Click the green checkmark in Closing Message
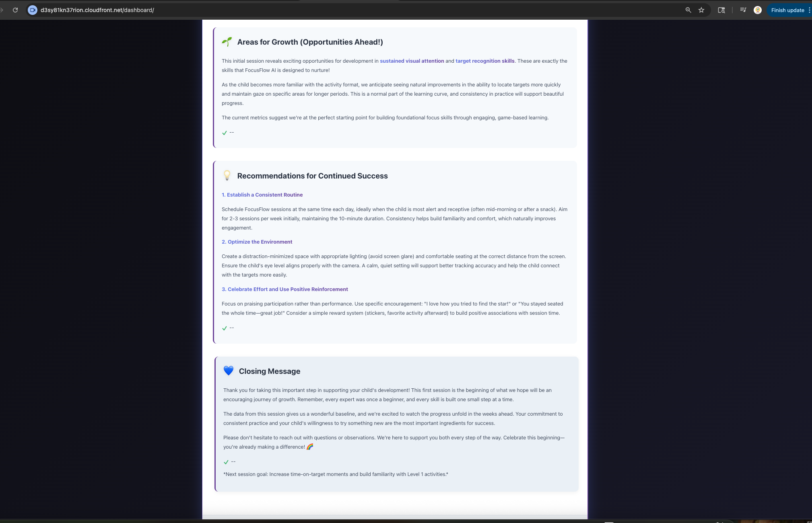 (226, 462)
